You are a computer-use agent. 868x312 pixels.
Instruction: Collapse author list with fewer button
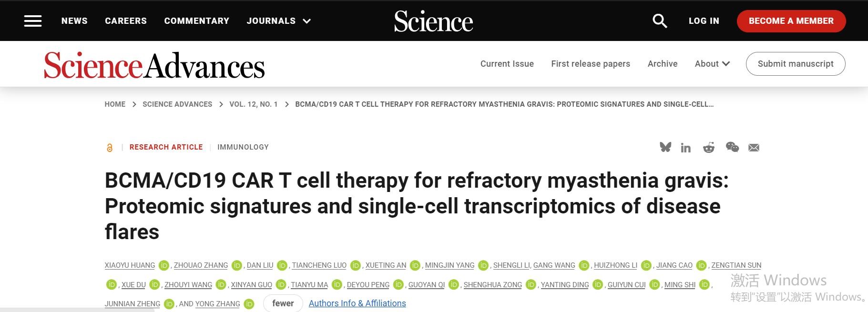283,303
